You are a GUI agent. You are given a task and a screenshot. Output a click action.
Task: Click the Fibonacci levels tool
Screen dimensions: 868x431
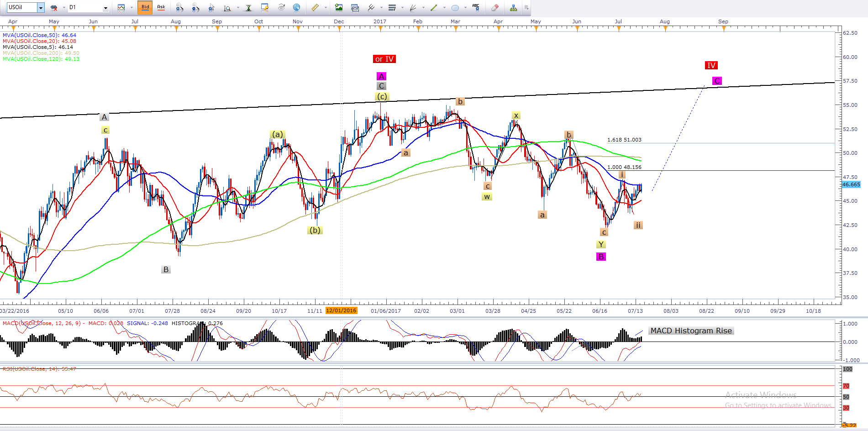point(392,7)
